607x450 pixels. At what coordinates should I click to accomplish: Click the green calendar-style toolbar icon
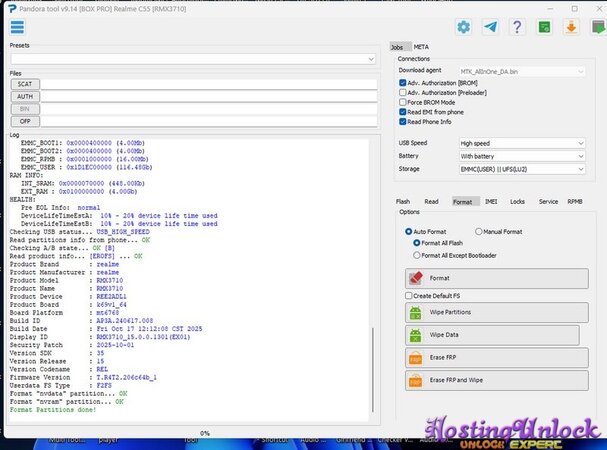coord(543,27)
